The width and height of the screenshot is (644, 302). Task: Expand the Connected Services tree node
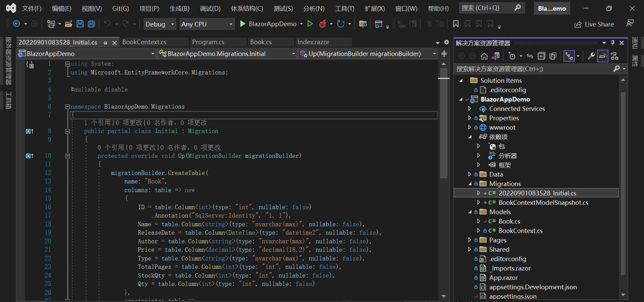pos(470,109)
